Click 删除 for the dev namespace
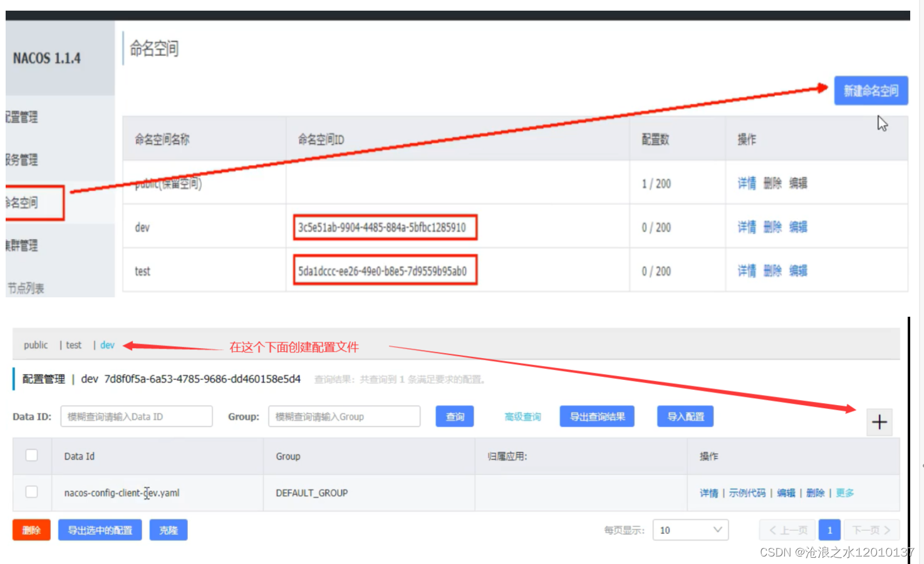The height and width of the screenshot is (564, 924). click(772, 227)
